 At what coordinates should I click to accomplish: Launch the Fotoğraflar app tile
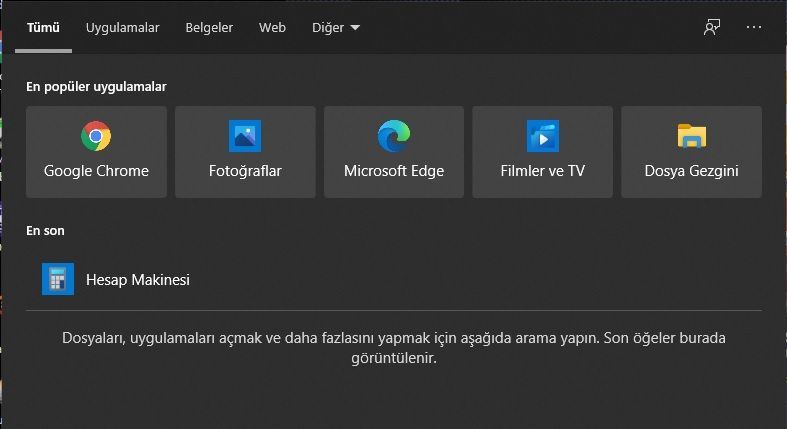tap(245, 152)
